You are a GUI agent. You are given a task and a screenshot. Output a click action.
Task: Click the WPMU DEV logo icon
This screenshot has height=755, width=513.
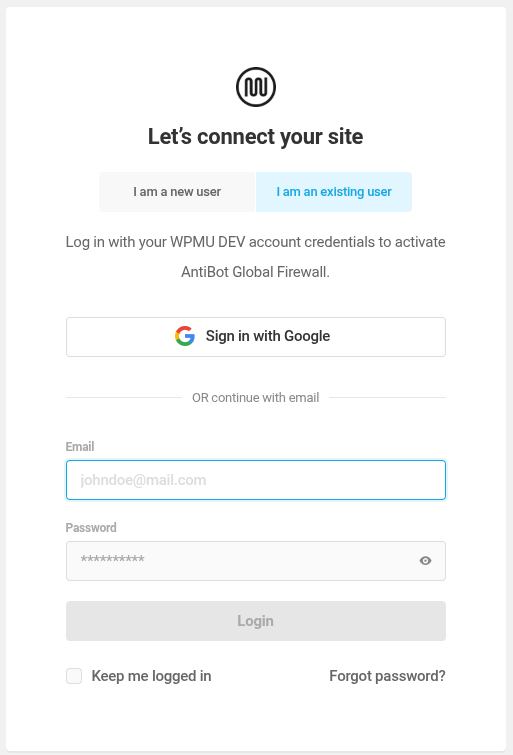tap(256, 87)
